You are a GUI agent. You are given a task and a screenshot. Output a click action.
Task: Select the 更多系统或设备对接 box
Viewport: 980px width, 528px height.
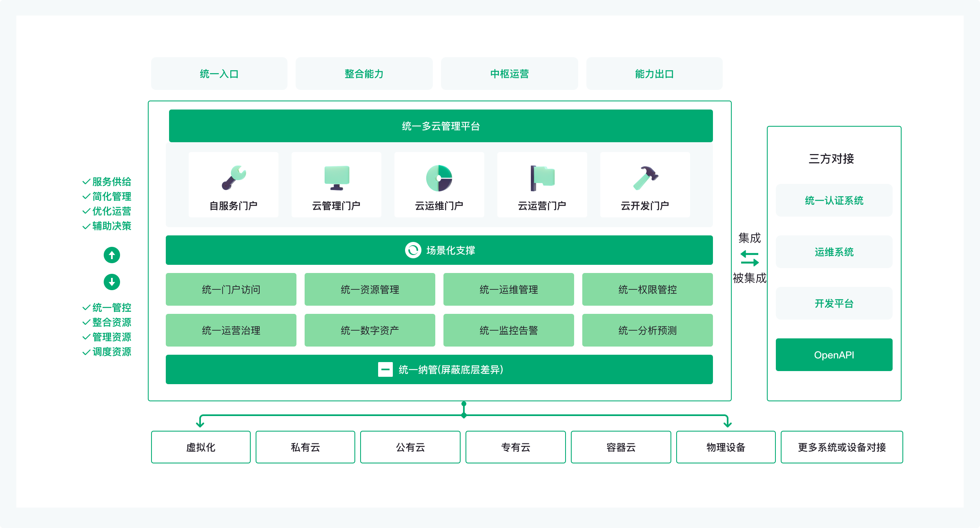[x=842, y=447]
